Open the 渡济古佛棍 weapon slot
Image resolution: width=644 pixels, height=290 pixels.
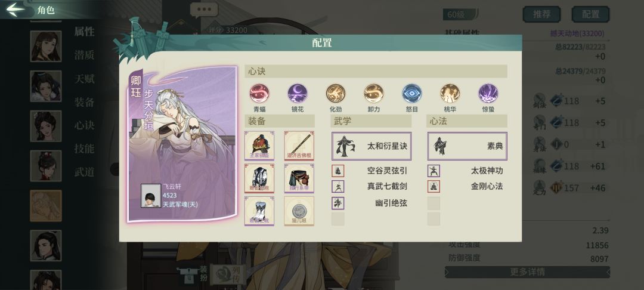(x=299, y=146)
